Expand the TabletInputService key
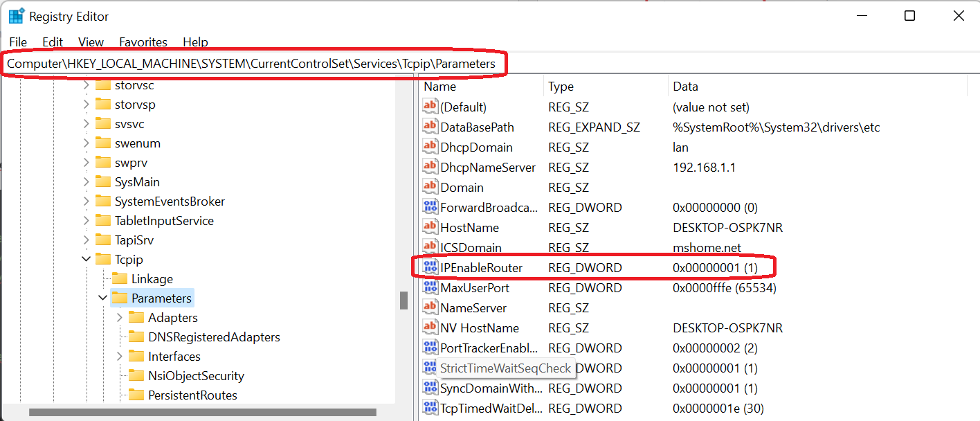 click(86, 221)
